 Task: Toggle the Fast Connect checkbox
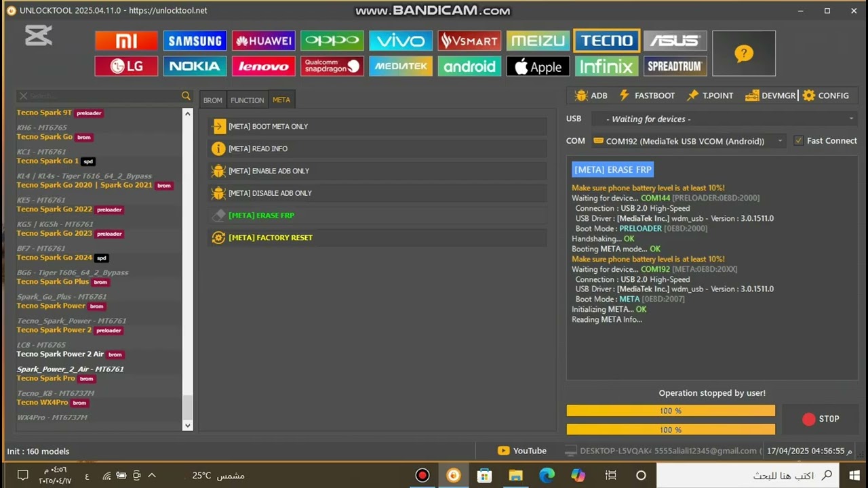pos(798,140)
